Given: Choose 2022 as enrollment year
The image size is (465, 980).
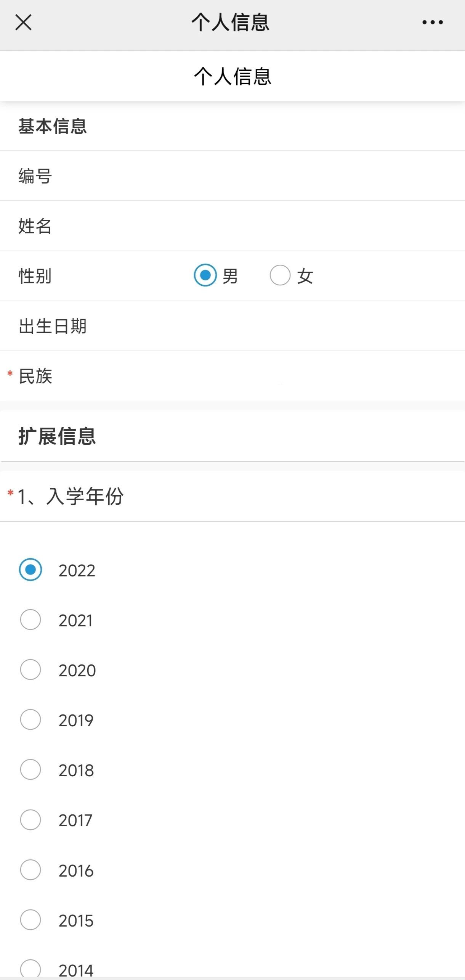Looking at the screenshot, I should 30,570.
